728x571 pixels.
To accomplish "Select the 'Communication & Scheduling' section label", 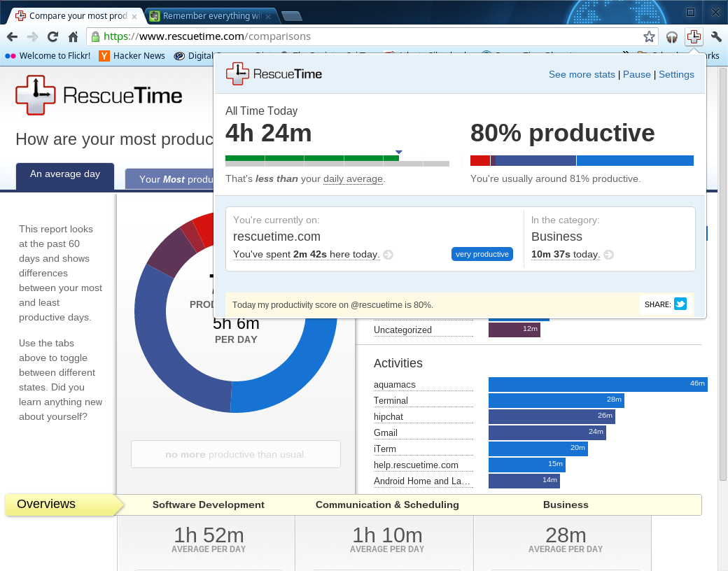I will 387,505.
